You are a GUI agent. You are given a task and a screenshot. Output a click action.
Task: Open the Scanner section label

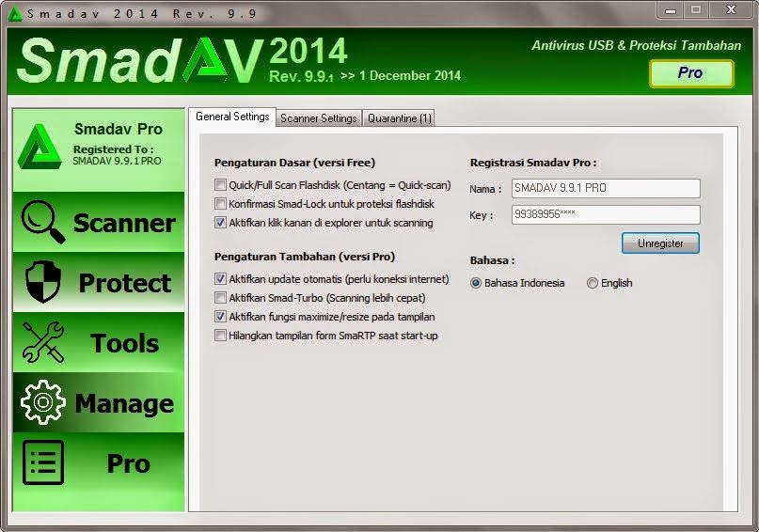(x=124, y=223)
